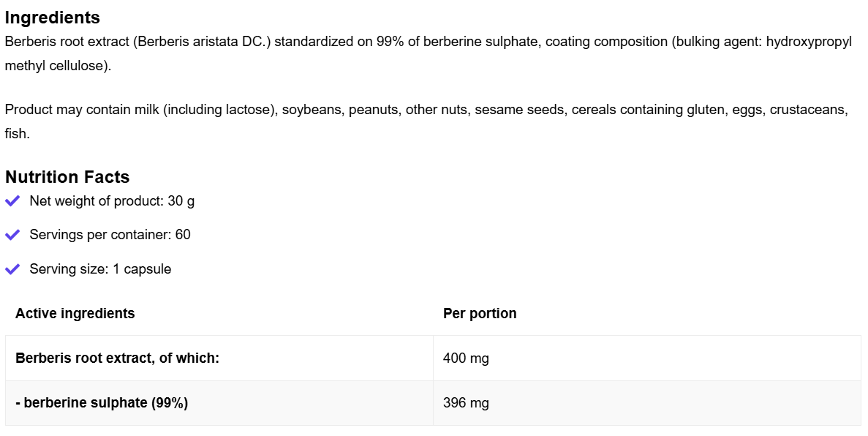Click the checkmark beside Serving size

pos(12,269)
